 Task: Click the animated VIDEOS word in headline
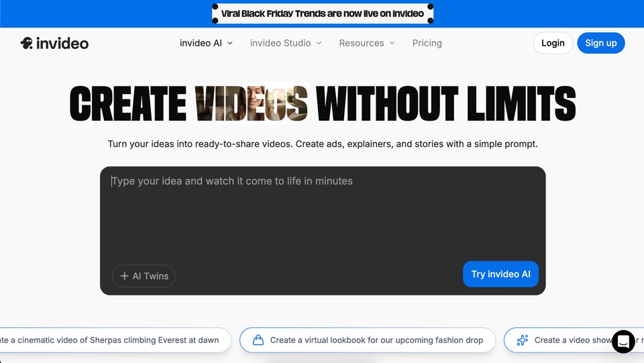coord(252,104)
